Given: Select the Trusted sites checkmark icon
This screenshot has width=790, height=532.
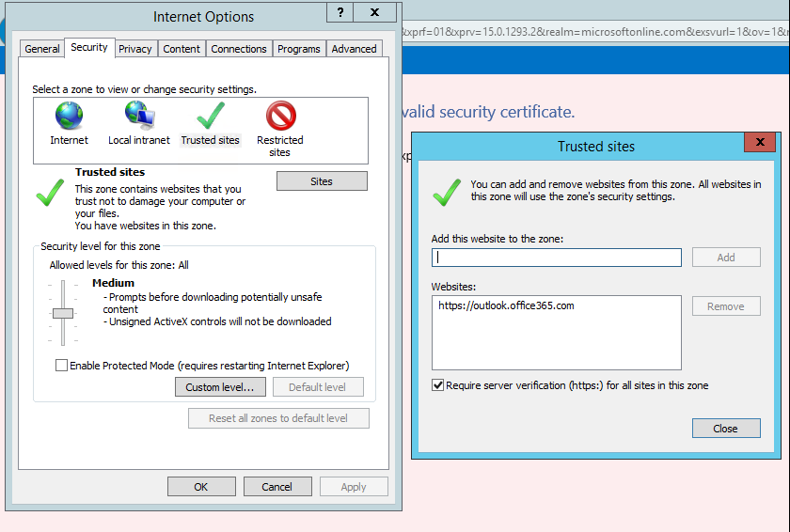Looking at the screenshot, I should point(211,116).
